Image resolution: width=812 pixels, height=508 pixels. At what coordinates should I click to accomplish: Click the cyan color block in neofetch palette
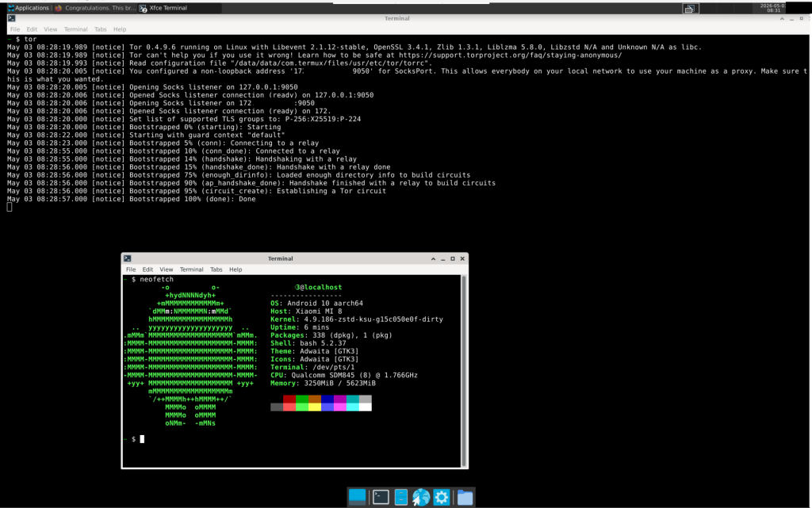coord(353,399)
